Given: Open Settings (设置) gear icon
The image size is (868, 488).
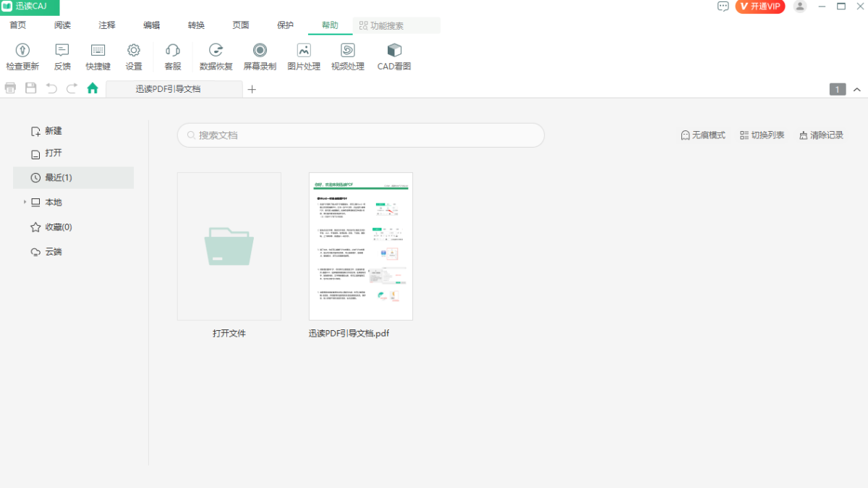Looking at the screenshot, I should coord(134,51).
